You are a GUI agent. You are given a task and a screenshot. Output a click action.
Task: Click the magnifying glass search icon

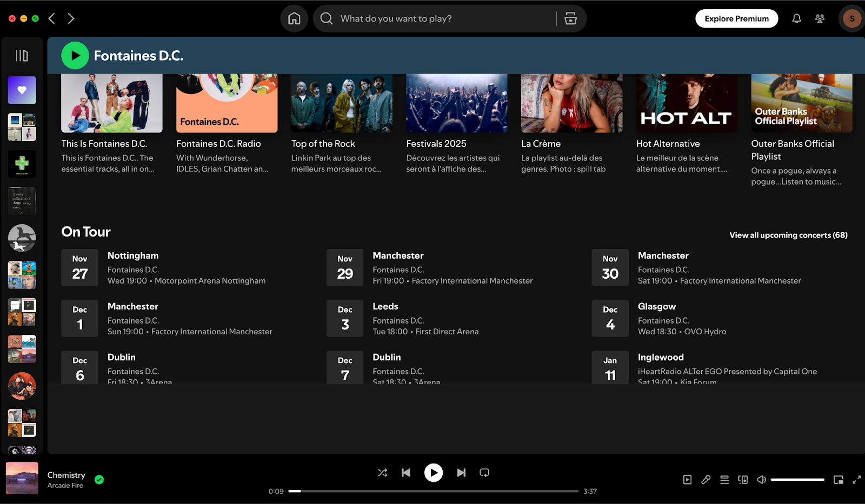[x=327, y=18]
